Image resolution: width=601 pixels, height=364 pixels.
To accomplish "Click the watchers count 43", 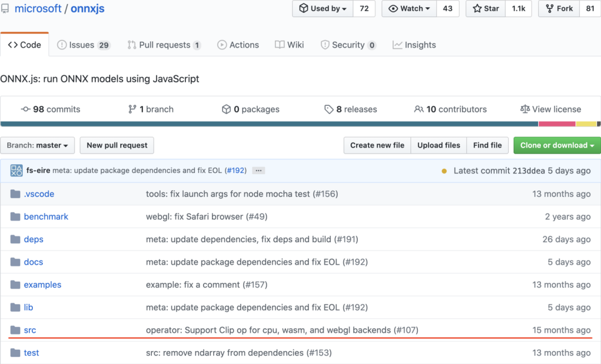I will point(447,8).
